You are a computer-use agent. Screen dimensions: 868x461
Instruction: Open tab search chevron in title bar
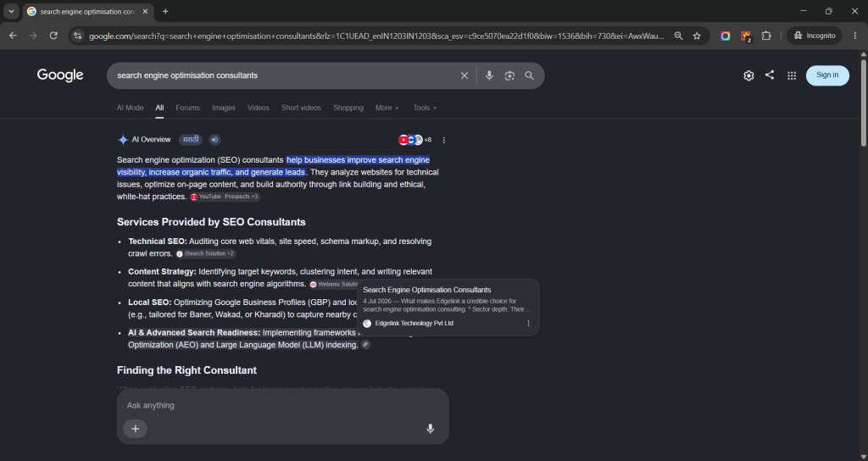[x=11, y=11]
